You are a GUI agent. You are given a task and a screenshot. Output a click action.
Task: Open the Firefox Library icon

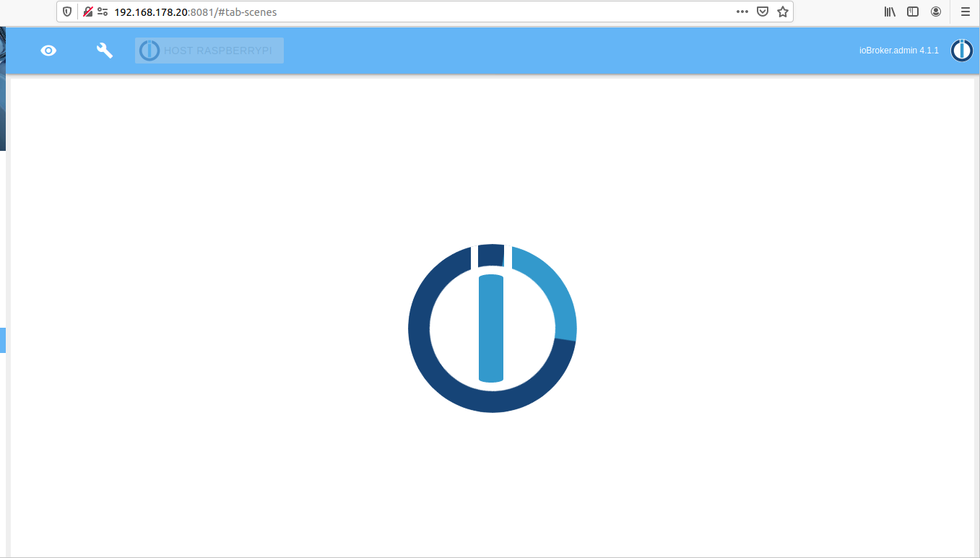click(890, 12)
